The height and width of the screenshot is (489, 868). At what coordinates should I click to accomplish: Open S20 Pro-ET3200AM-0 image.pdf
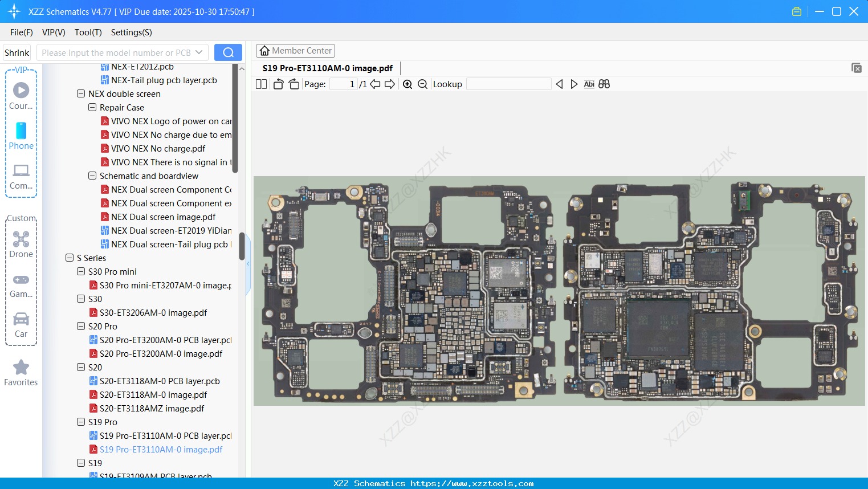156,354
